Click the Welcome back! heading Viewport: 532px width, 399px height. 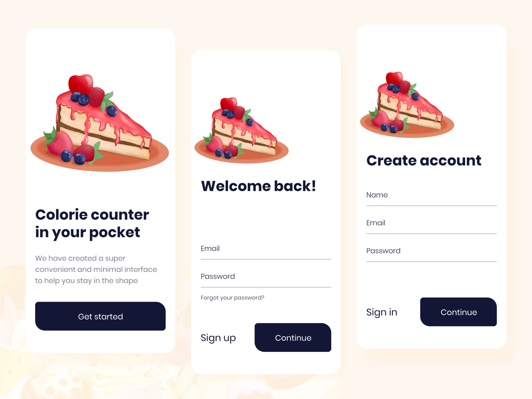[x=258, y=186]
